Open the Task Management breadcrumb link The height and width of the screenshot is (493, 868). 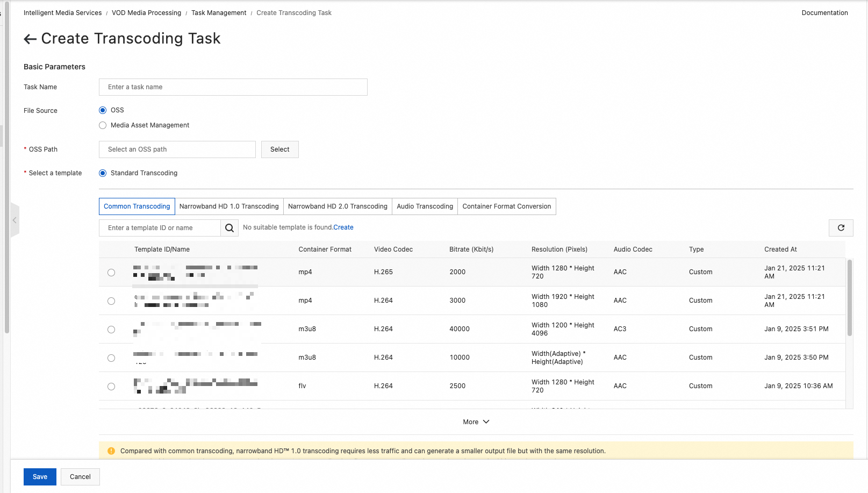(x=218, y=12)
